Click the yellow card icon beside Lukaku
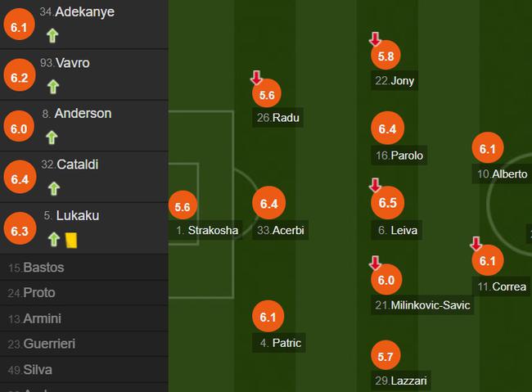Image resolution: width=532 pixels, height=392 pixels. pos(71,240)
